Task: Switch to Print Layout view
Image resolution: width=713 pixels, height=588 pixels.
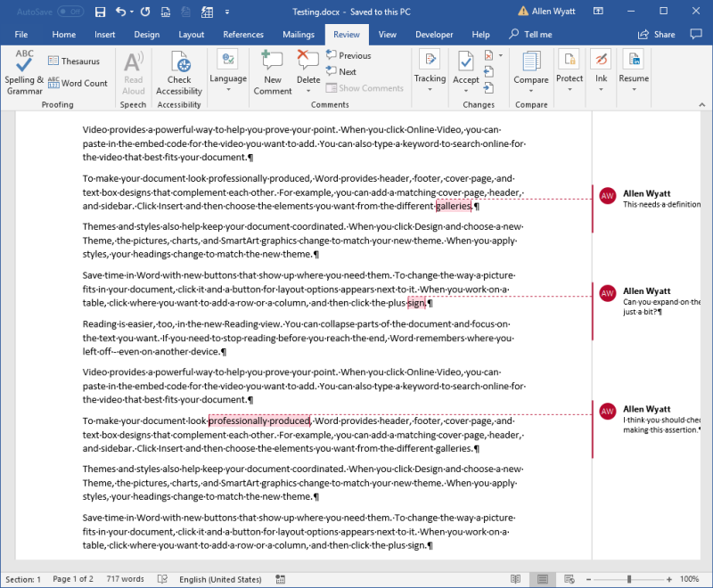Action: 542,579
